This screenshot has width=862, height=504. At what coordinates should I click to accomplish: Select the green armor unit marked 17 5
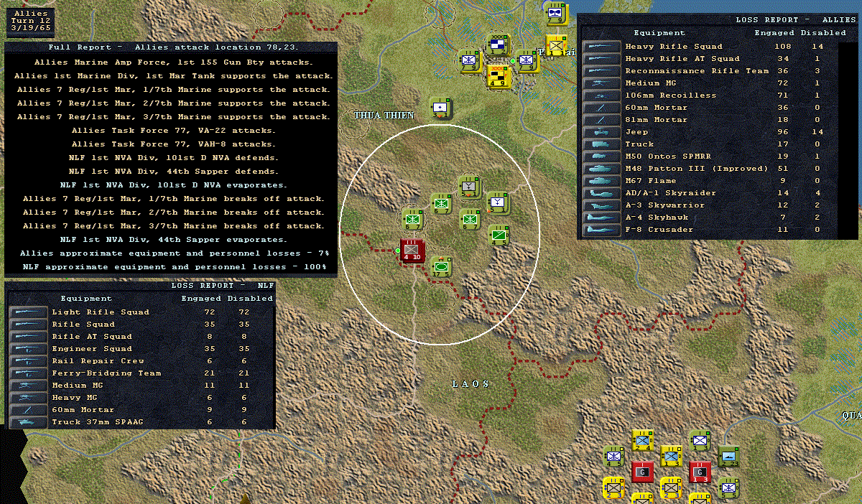(x=442, y=267)
